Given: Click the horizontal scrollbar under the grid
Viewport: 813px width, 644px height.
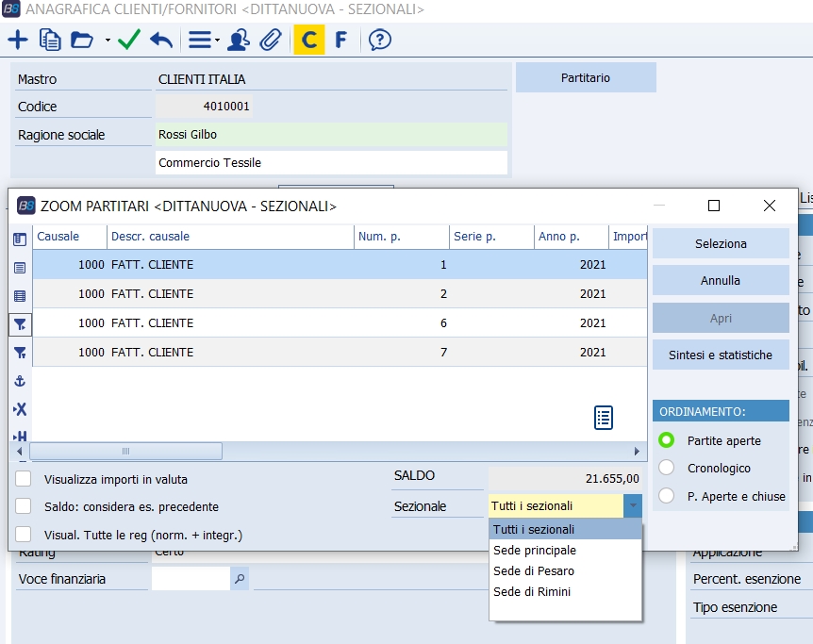Looking at the screenshot, I should 126,452.
